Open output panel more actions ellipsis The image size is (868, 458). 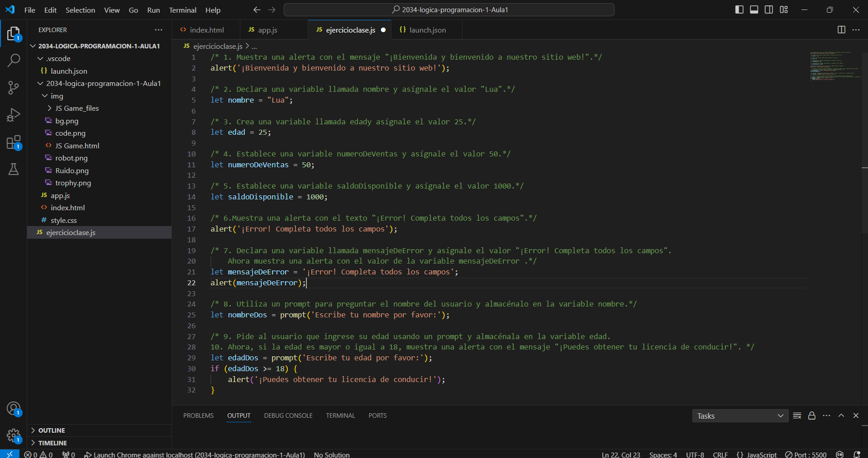[826, 416]
